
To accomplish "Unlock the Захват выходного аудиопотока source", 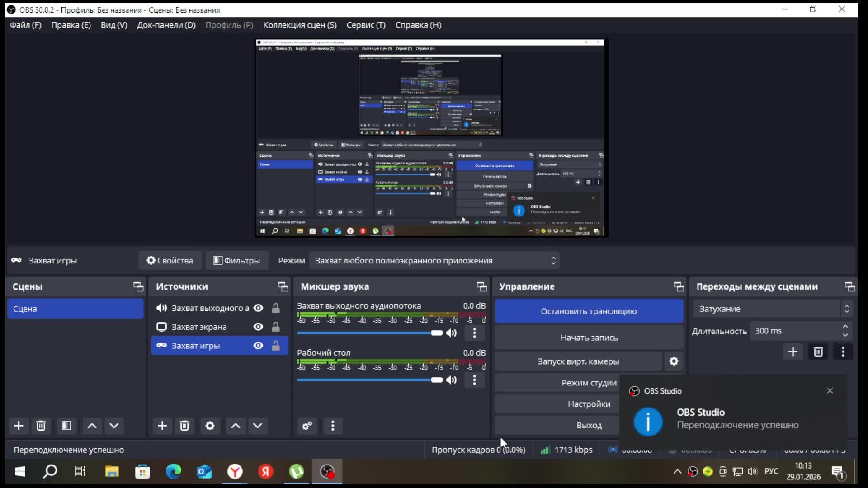I will (275, 308).
